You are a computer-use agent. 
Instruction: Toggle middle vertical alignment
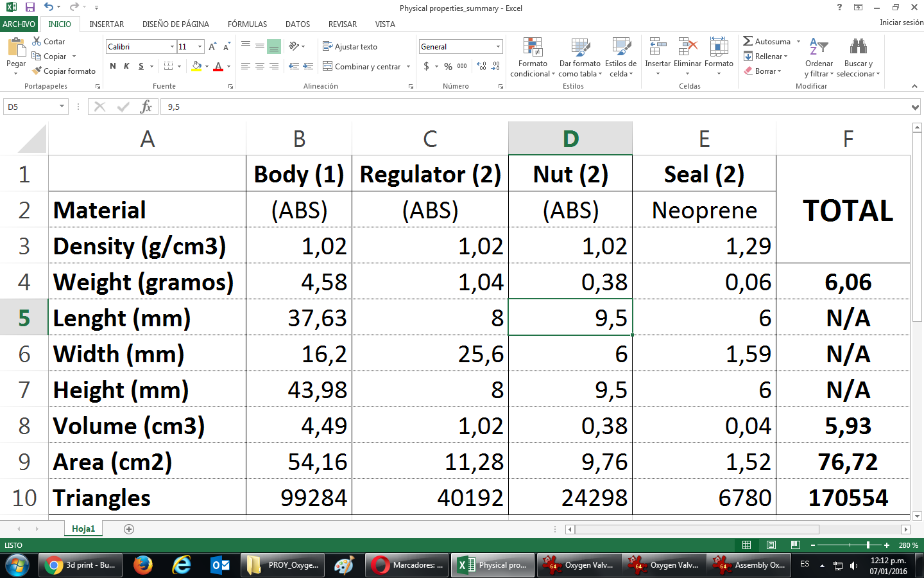pyautogui.click(x=260, y=46)
